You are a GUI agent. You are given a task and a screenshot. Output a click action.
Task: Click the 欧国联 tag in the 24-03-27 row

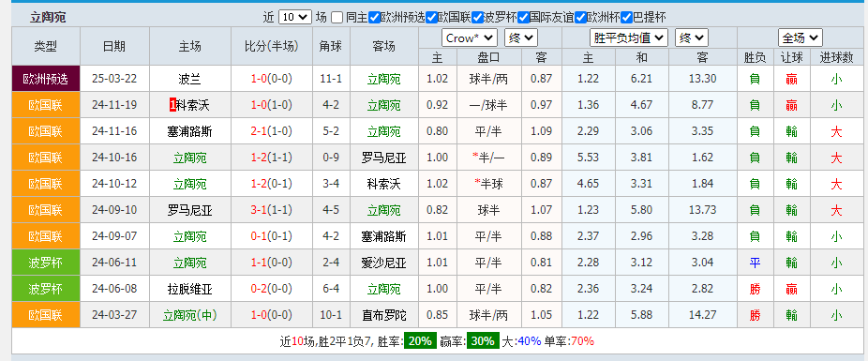point(45,315)
